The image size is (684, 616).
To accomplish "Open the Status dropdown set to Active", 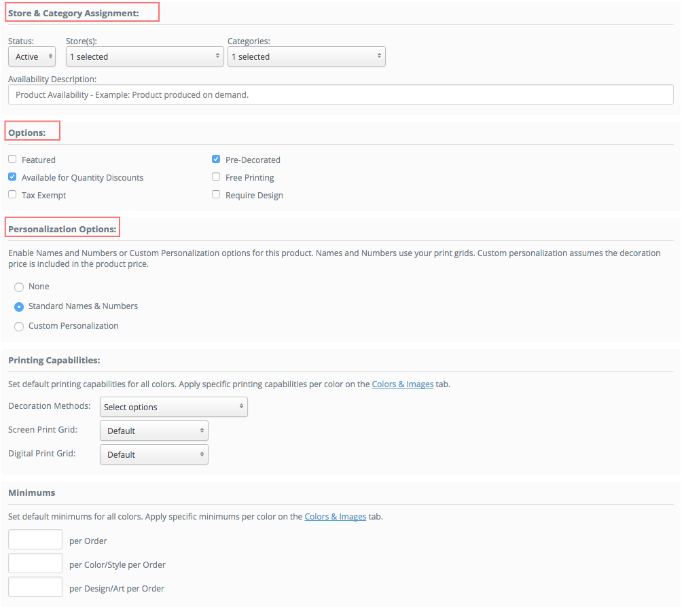I will pyautogui.click(x=32, y=57).
